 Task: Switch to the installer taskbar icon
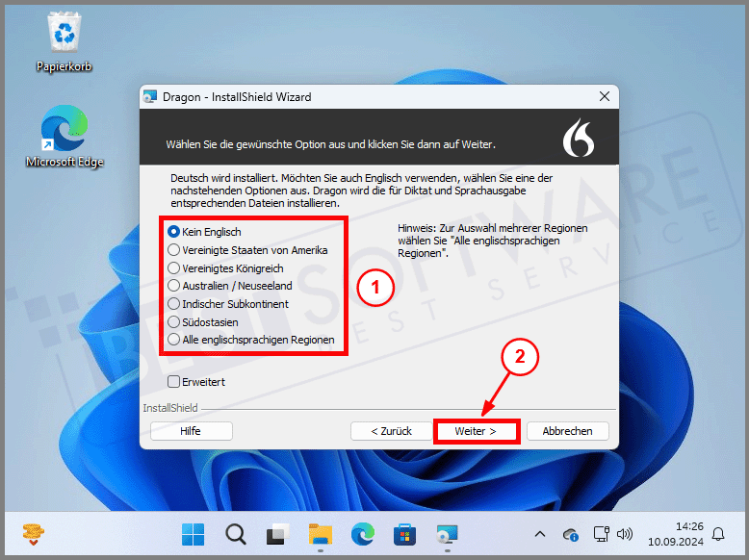(447, 534)
